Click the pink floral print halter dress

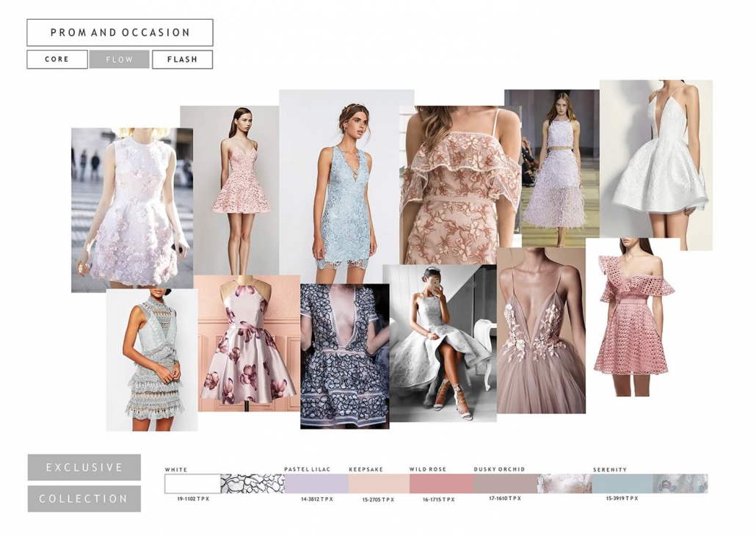[x=247, y=344]
